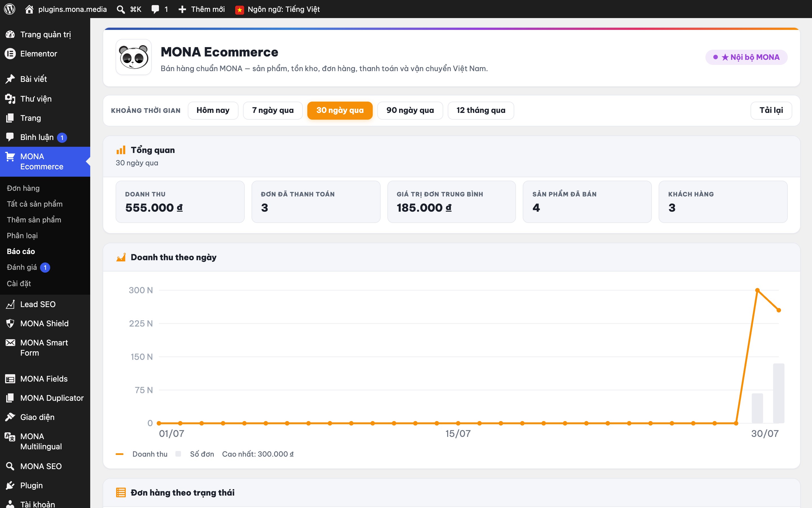Go to Thêm sản phẩm
Viewport: 812px width, 508px height.
(34, 220)
